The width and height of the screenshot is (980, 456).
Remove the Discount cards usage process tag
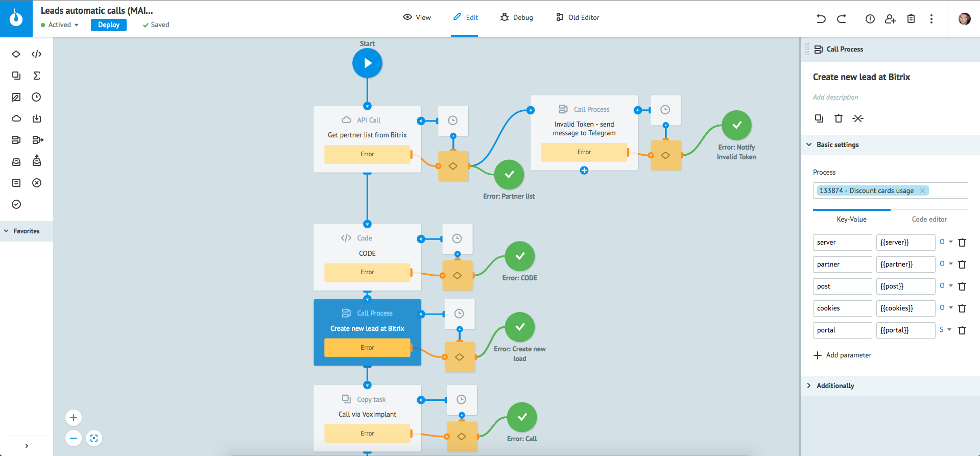tap(922, 190)
